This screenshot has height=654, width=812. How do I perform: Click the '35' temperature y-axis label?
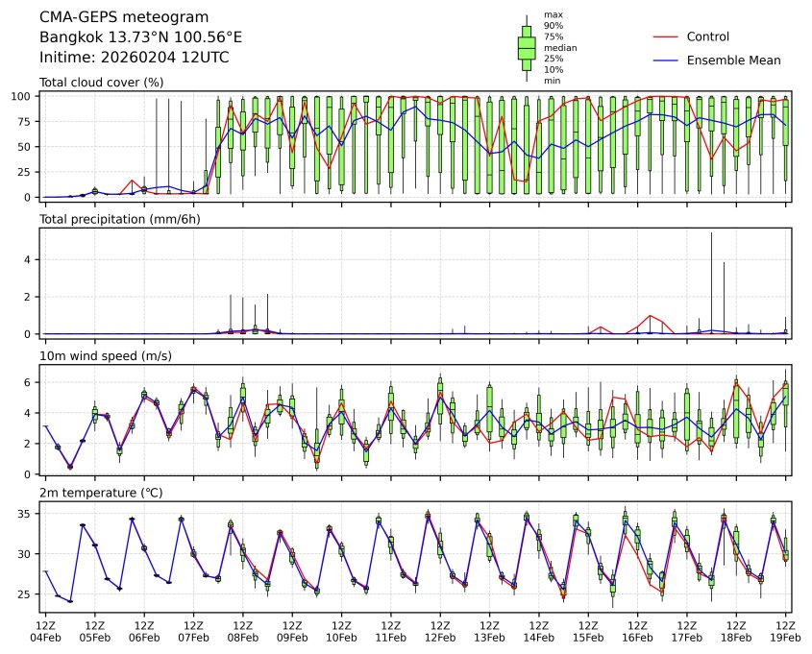(x=25, y=514)
